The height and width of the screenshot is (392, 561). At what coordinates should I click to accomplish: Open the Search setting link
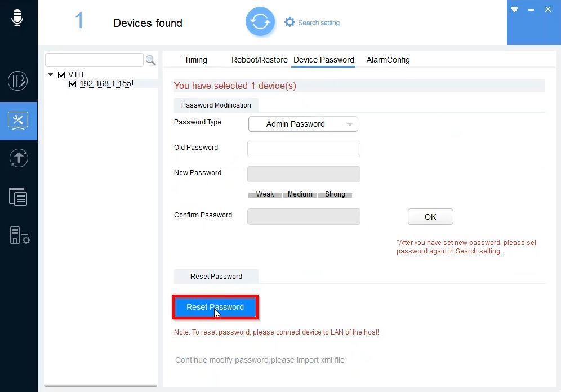(319, 23)
